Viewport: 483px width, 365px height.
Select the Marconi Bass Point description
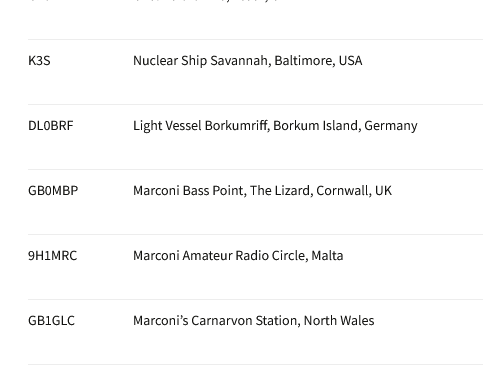pyautogui.click(x=263, y=191)
